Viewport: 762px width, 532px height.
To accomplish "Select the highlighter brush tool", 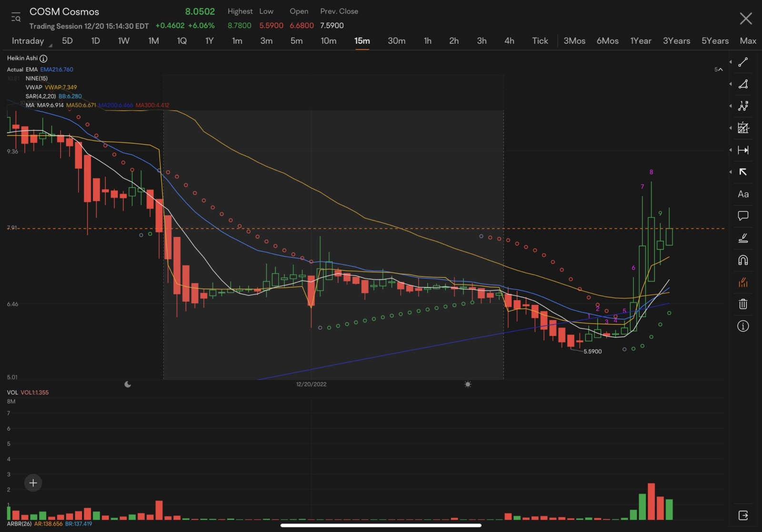I will tap(743, 238).
